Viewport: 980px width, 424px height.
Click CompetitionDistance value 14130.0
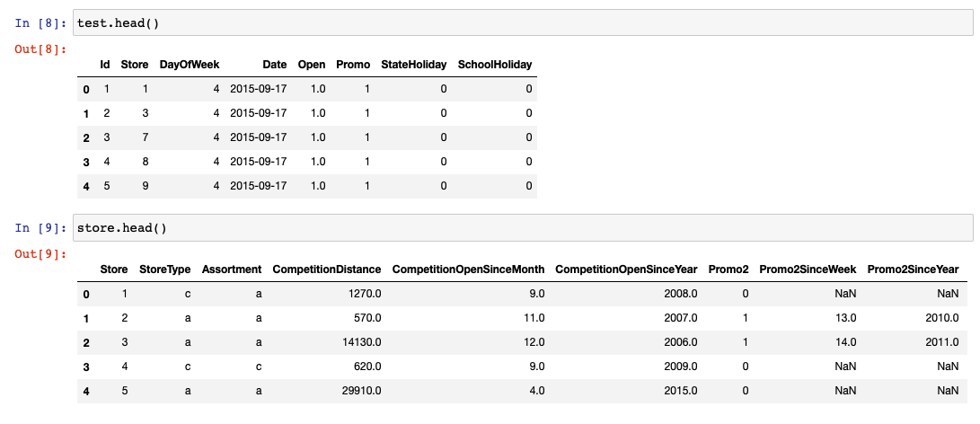pyautogui.click(x=363, y=342)
